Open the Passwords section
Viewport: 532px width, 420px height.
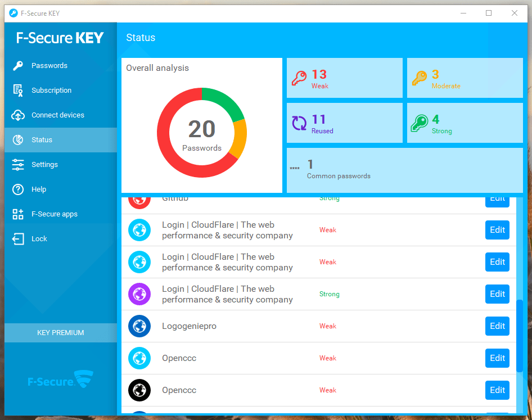(61, 65)
